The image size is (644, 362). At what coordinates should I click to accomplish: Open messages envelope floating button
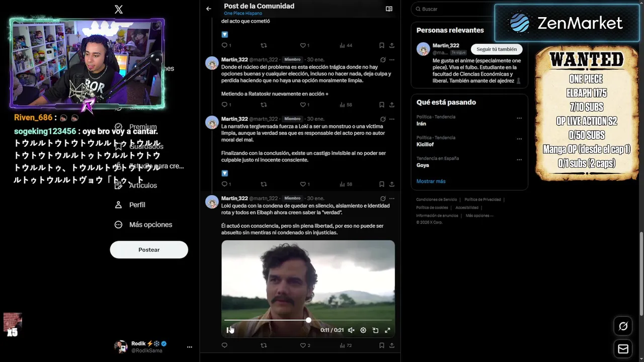[623, 349]
